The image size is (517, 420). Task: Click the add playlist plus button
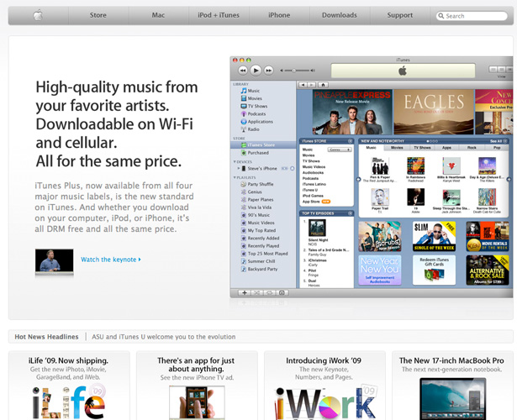(x=245, y=293)
